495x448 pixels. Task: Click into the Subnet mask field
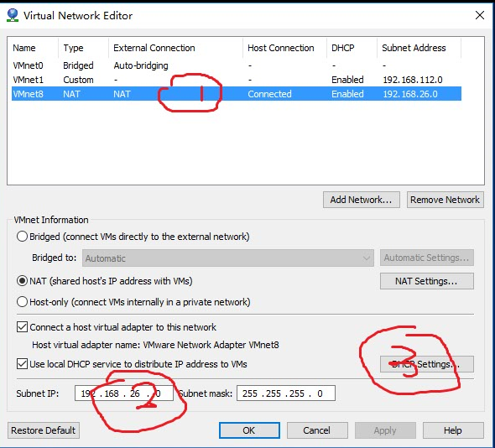pos(286,393)
